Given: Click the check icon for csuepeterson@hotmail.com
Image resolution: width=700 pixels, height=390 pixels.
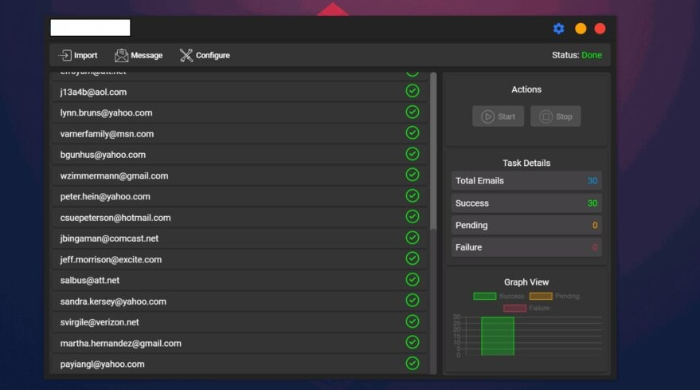Looking at the screenshot, I should click(x=412, y=217).
